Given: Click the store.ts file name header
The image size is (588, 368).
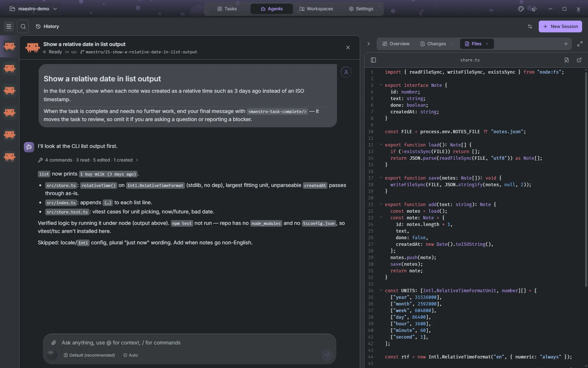Looking at the screenshot, I should point(470,60).
